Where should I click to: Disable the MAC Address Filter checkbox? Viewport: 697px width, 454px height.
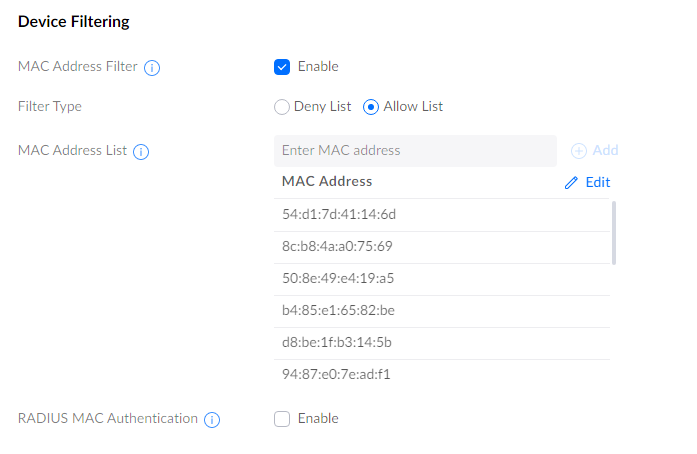(282, 67)
